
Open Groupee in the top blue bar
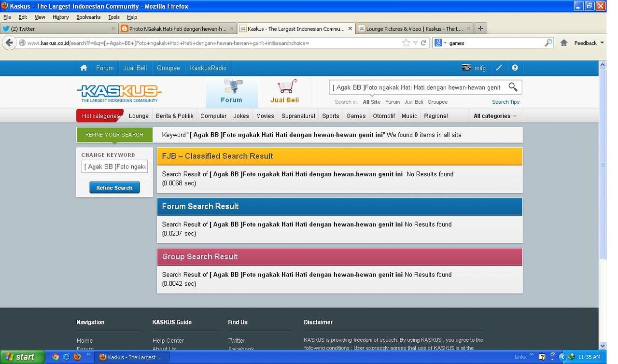169,68
